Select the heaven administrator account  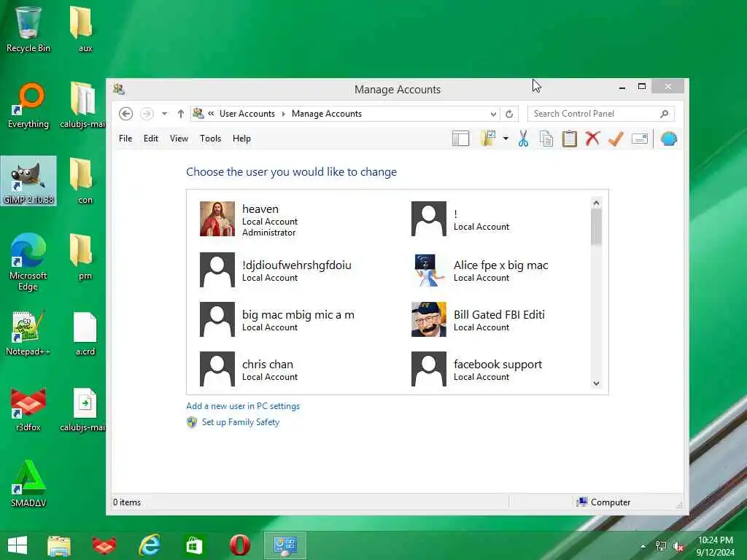click(x=249, y=219)
